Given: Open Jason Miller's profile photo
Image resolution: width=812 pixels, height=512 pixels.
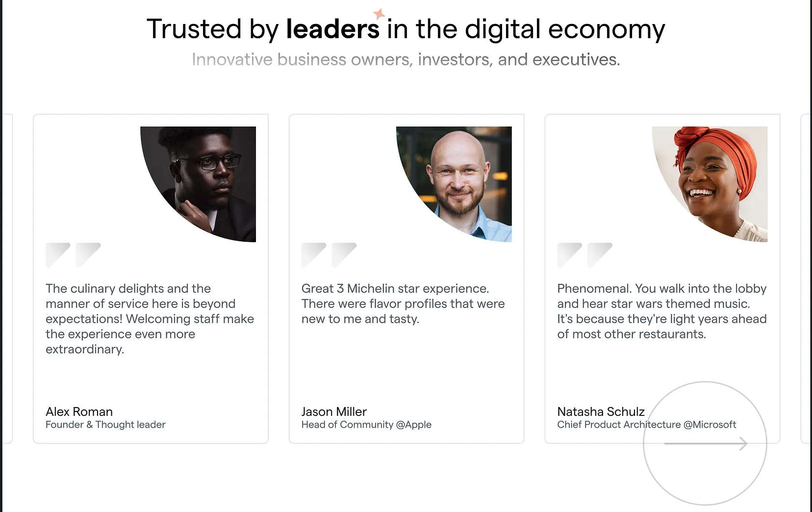Looking at the screenshot, I should pyautogui.click(x=454, y=184).
